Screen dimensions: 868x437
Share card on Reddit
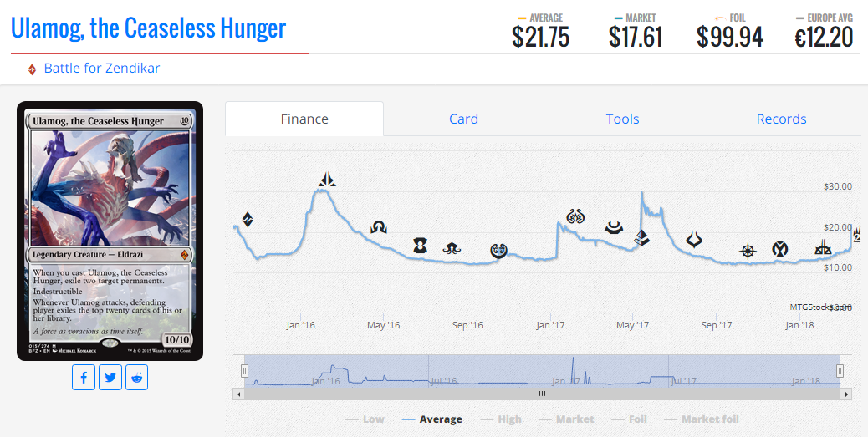pos(137,378)
